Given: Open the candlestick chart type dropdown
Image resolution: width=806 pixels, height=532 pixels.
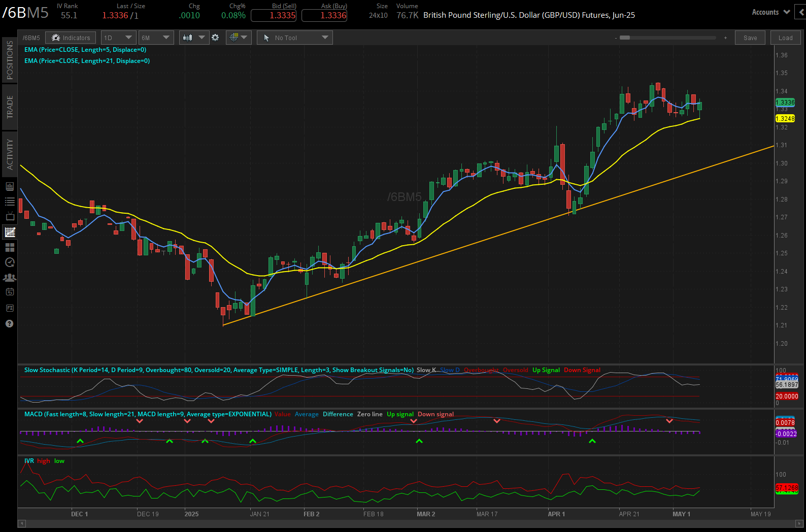Looking at the screenshot, I should [194, 38].
